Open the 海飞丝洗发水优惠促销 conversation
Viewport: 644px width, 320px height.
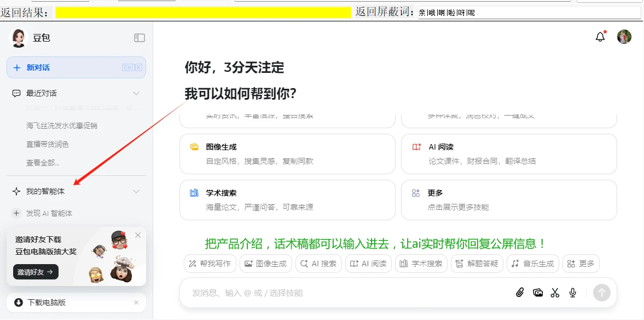62,125
